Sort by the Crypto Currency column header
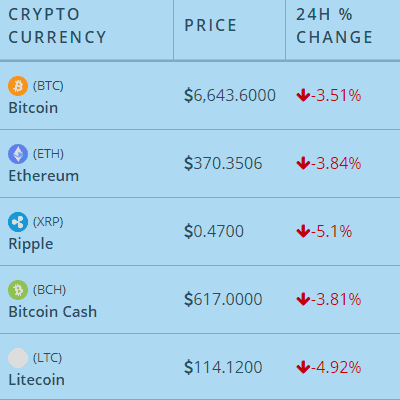 [x=57, y=26]
